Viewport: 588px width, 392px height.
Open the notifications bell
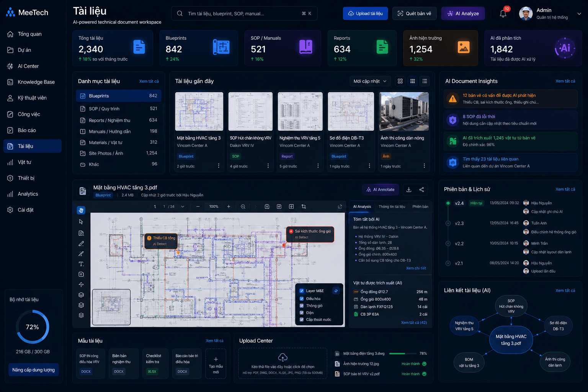click(x=503, y=13)
